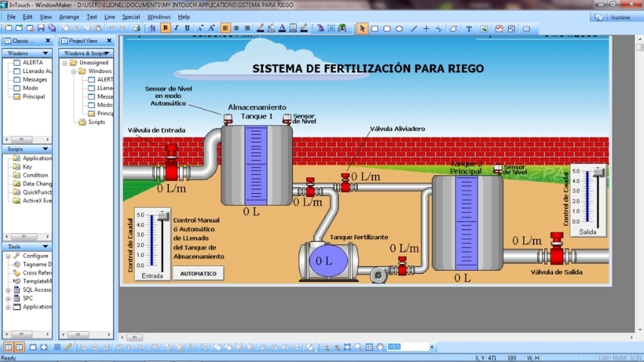Select the Historical Trend tool
644x362 pixels.
[x=511, y=29]
